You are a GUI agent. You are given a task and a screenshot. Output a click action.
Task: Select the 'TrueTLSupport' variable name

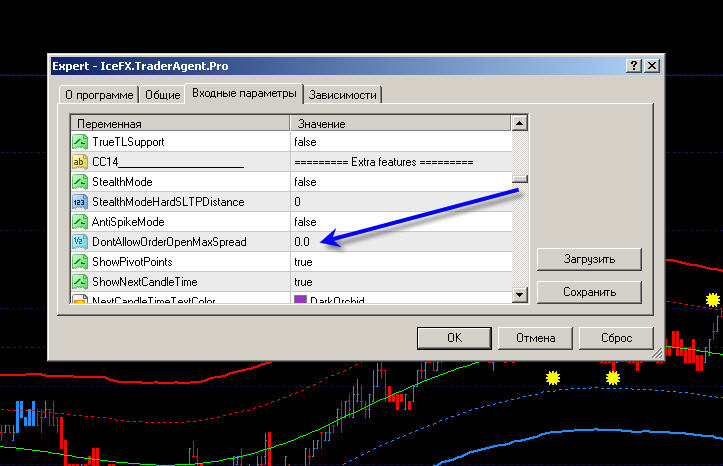click(x=128, y=142)
